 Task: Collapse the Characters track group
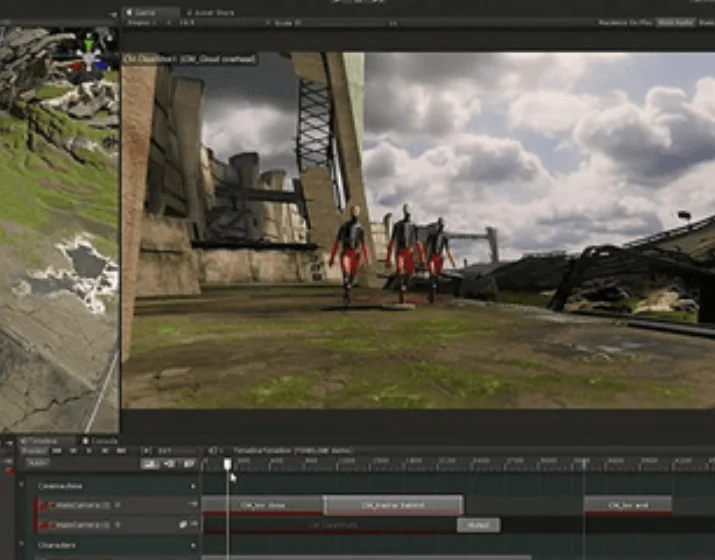coord(22,545)
